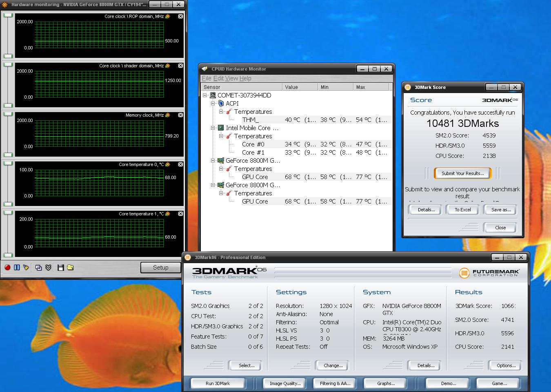551x392 pixels.
Task: Open a log file with the folder icon
Action: [70, 268]
